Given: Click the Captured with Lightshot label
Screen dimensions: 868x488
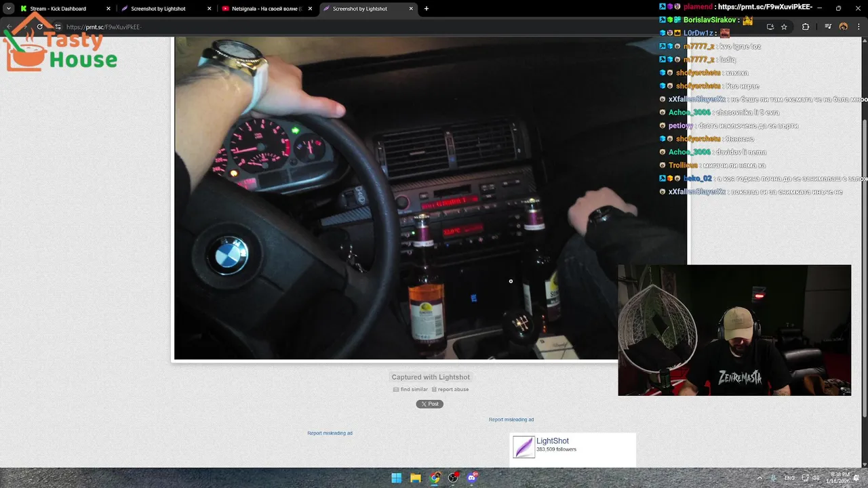Looking at the screenshot, I should coord(431,377).
